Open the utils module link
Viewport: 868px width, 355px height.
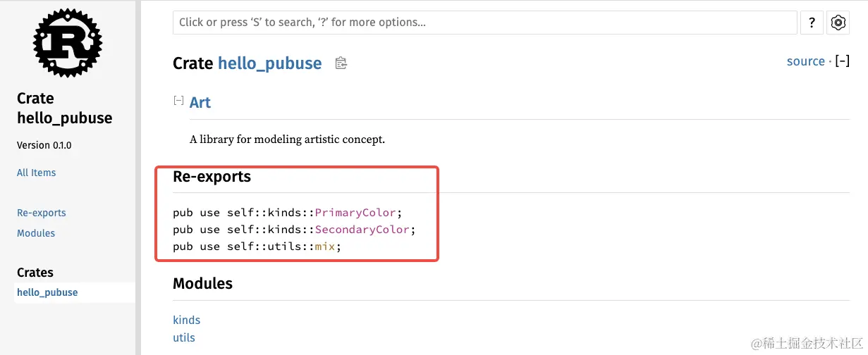[x=184, y=337]
